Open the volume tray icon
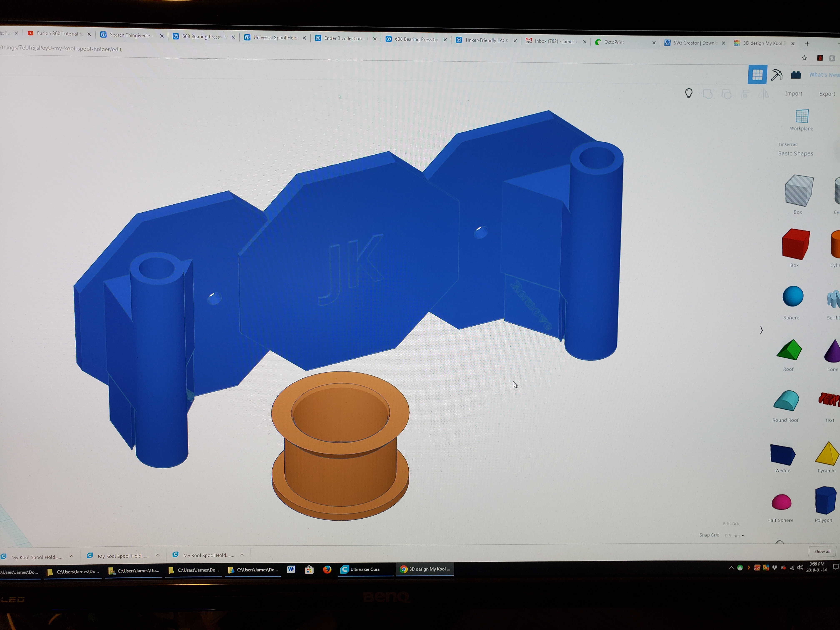 point(800,568)
